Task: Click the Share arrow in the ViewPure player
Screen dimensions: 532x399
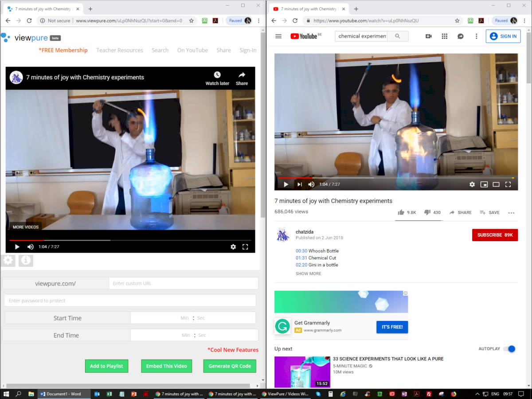Action: coord(242,75)
